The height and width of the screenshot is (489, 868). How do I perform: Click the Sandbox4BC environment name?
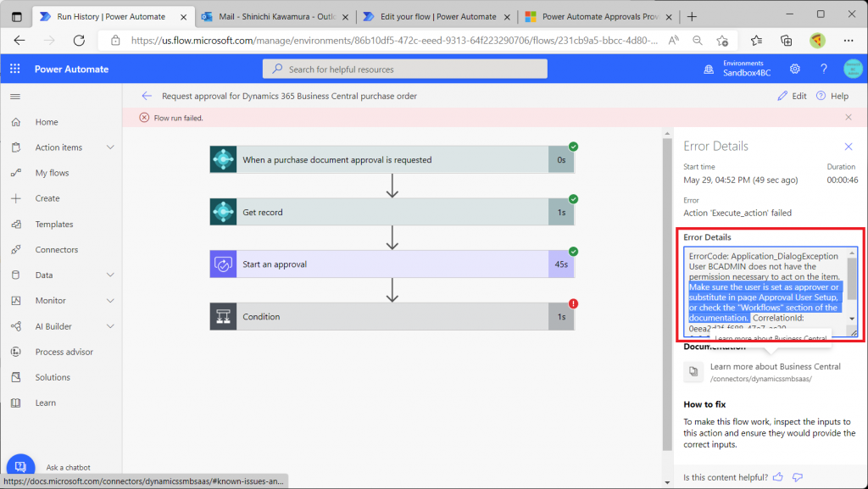(x=746, y=73)
